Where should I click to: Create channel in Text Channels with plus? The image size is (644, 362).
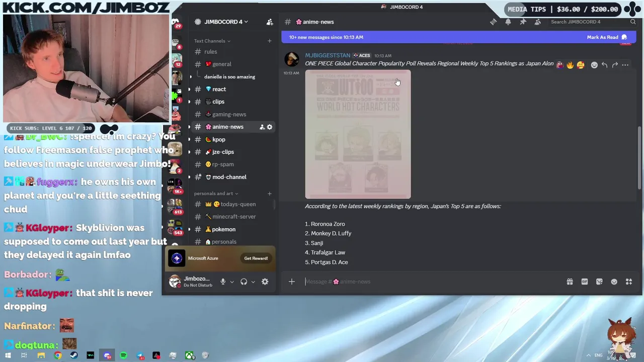269,41
